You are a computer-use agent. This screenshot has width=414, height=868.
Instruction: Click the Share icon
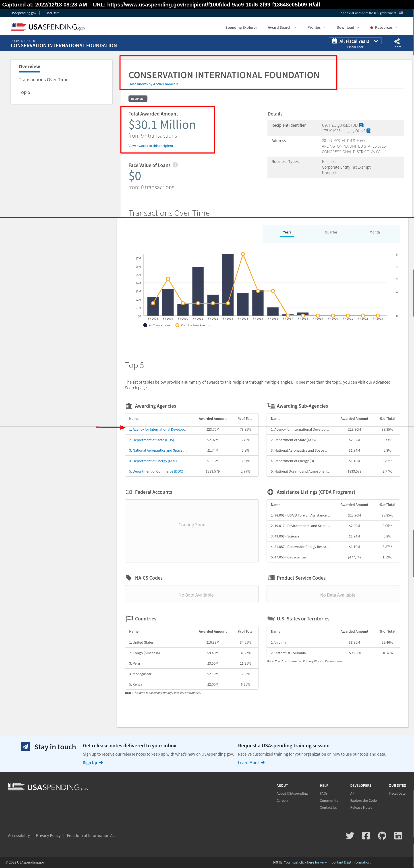(x=397, y=41)
